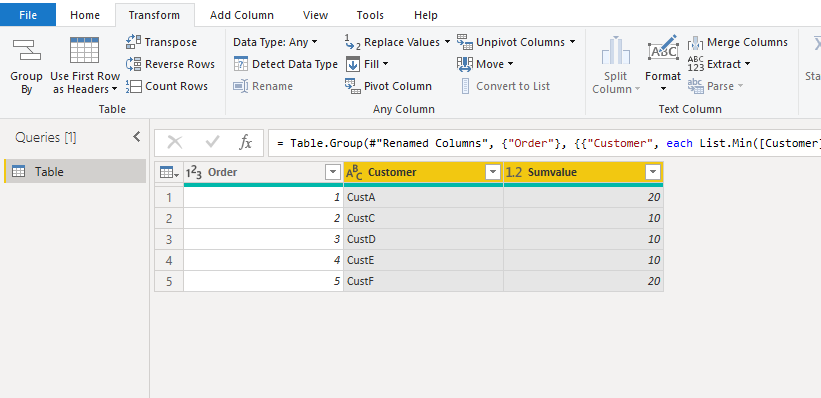The height and width of the screenshot is (398, 821).
Task: Click the table corner menu icon
Action: 169,172
